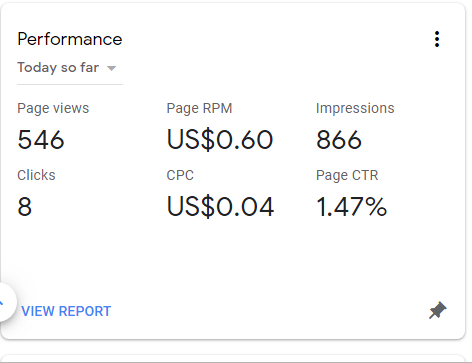Click the Page CTR value 1.47%
Screen dimensions: 472x363
pyautogui.click(x=352, y=206)
